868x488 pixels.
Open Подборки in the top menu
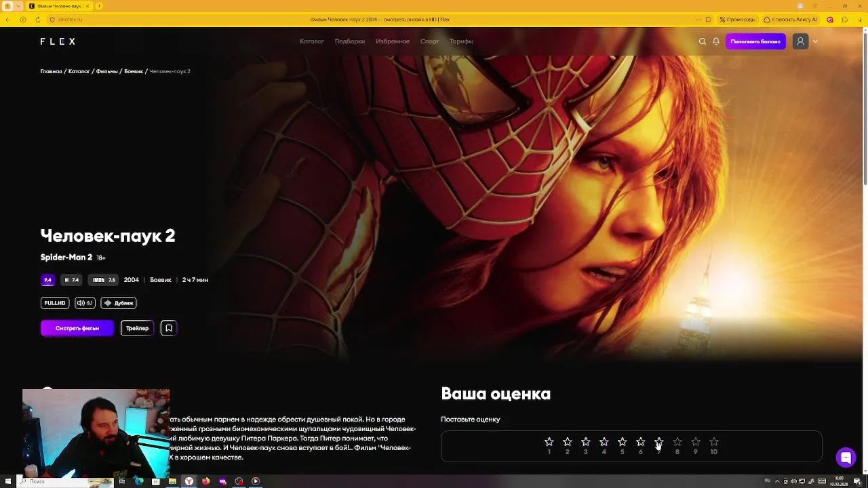[350, 41]
